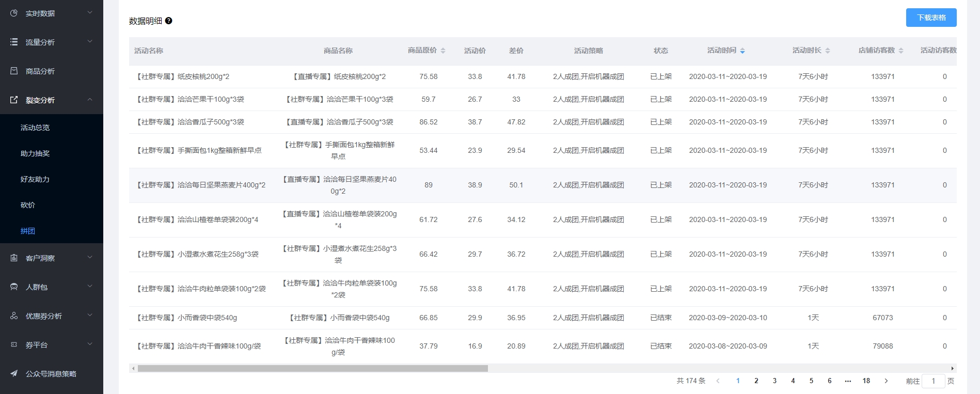Click the 商品分析 sidebar icon

(x=14, y=71)
